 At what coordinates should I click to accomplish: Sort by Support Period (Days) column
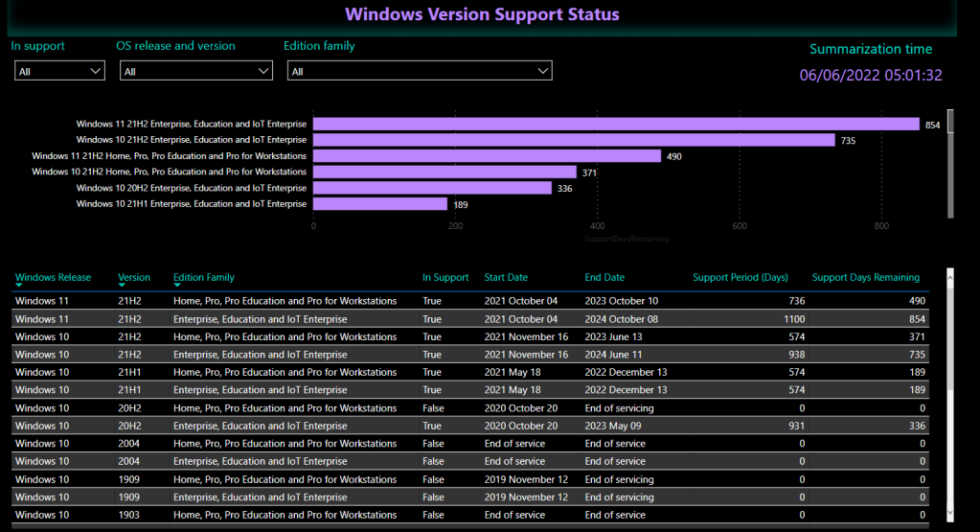740,278
